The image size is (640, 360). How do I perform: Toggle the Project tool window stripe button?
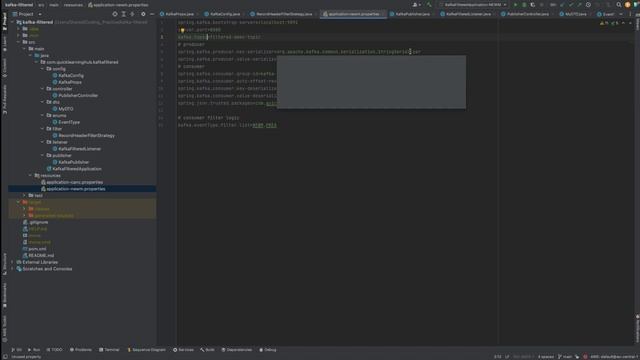click(x=4, y=22)
